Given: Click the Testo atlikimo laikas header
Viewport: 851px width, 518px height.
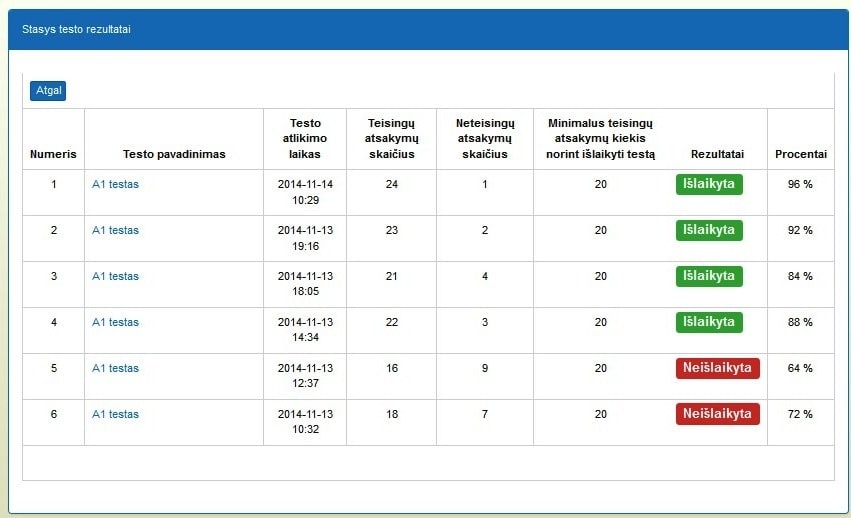Looking at the screenshot, I should 305,138.
